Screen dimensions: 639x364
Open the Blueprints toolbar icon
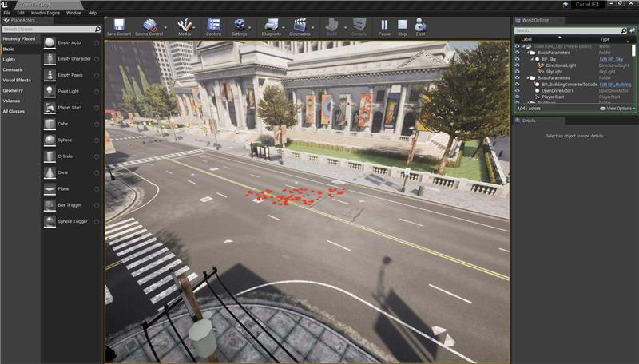[x=271, y=25]
